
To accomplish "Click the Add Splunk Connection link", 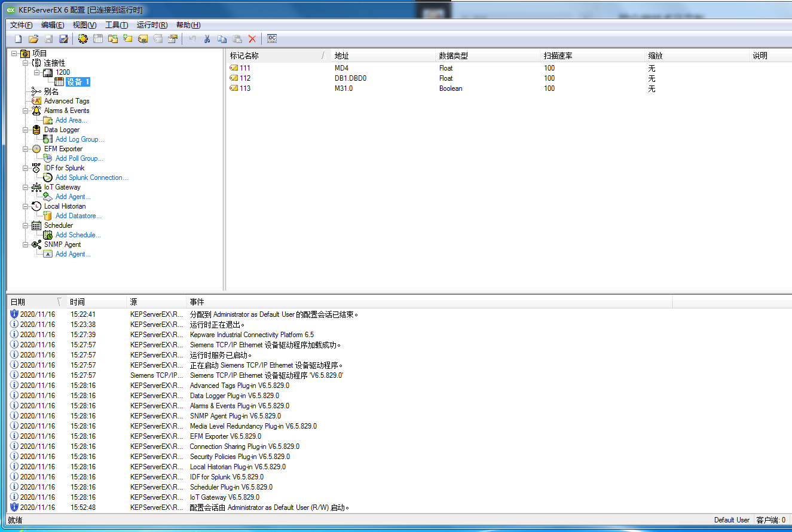I will (91, 178).
